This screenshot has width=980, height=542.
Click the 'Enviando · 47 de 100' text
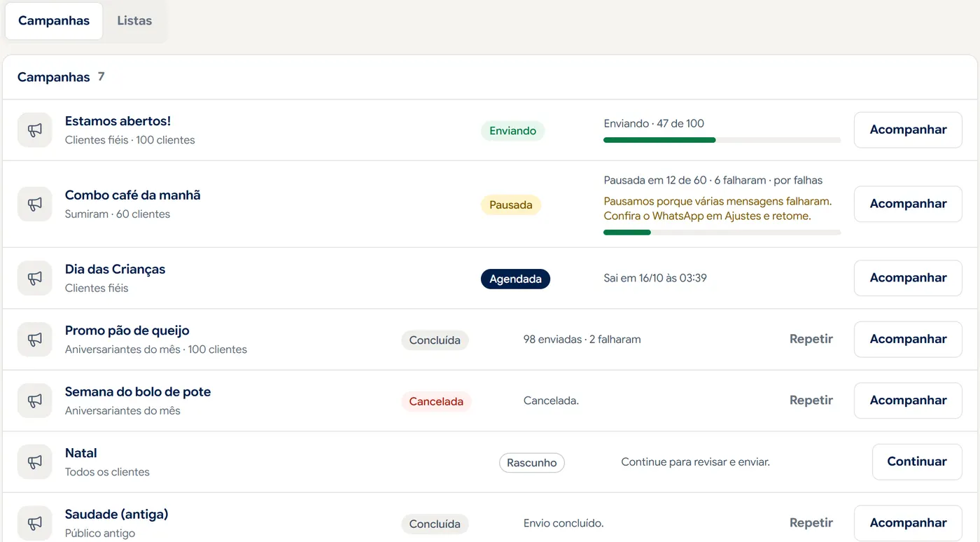654,123
